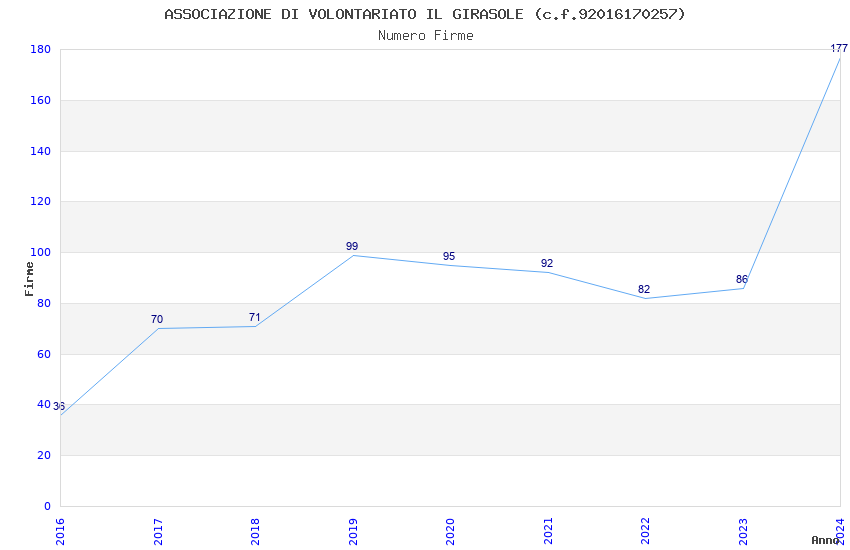
Task: Click the y-axis value 160
Action: click(x=41, y=100)
